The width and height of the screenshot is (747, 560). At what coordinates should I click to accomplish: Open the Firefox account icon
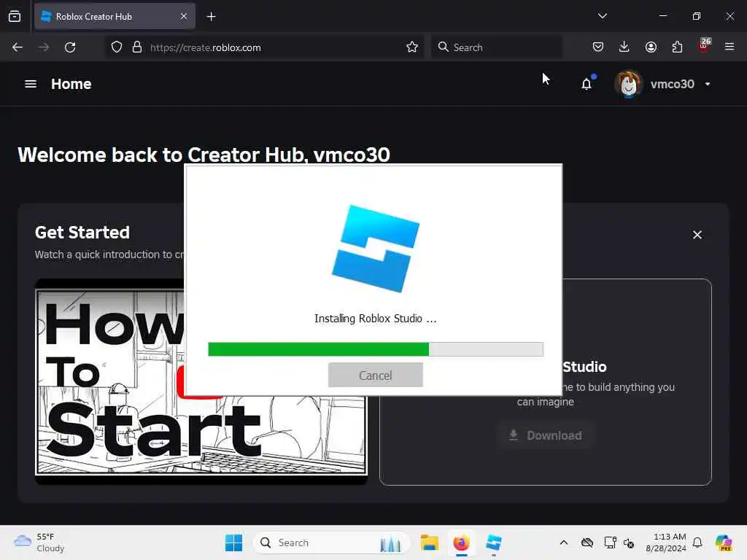click(651, 47)
